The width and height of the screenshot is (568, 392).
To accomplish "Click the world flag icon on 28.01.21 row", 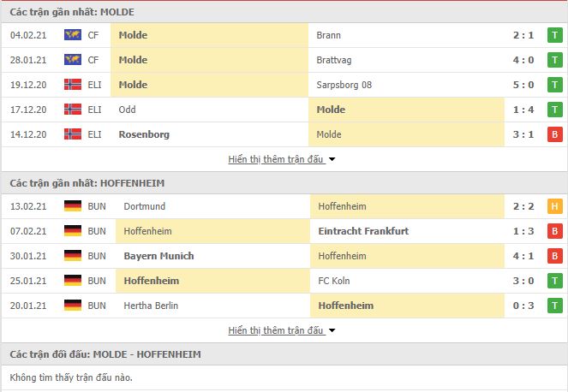I will (x=73, y=59).
